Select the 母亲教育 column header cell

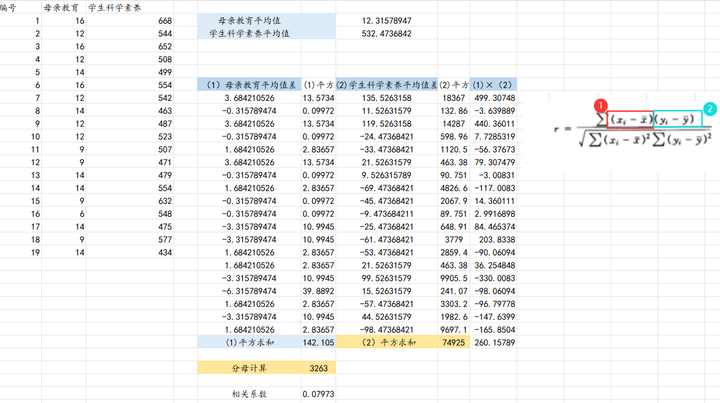(x=63, y=8)
